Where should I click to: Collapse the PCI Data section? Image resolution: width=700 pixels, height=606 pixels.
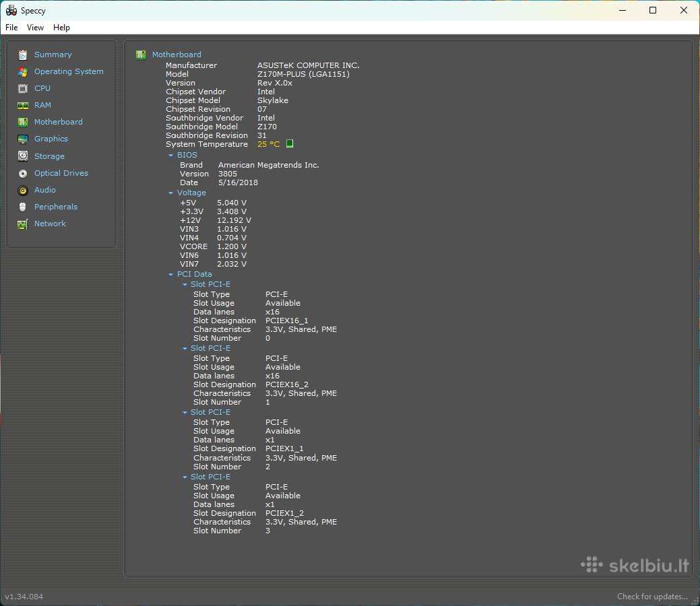click(x=170, y=275)
